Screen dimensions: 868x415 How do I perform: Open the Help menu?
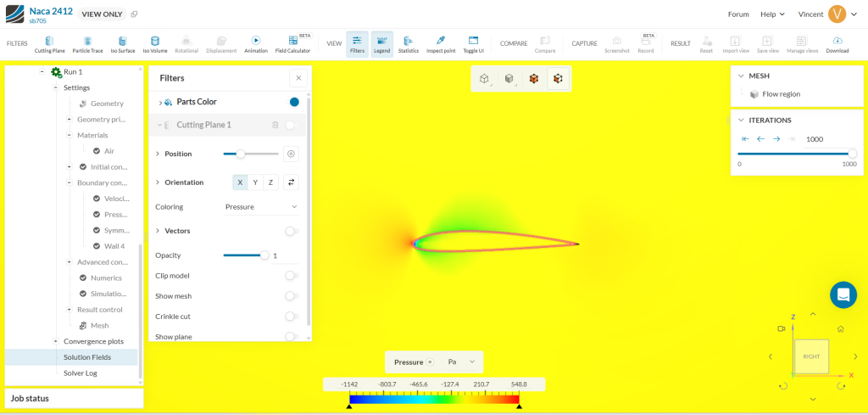(772, 14)
